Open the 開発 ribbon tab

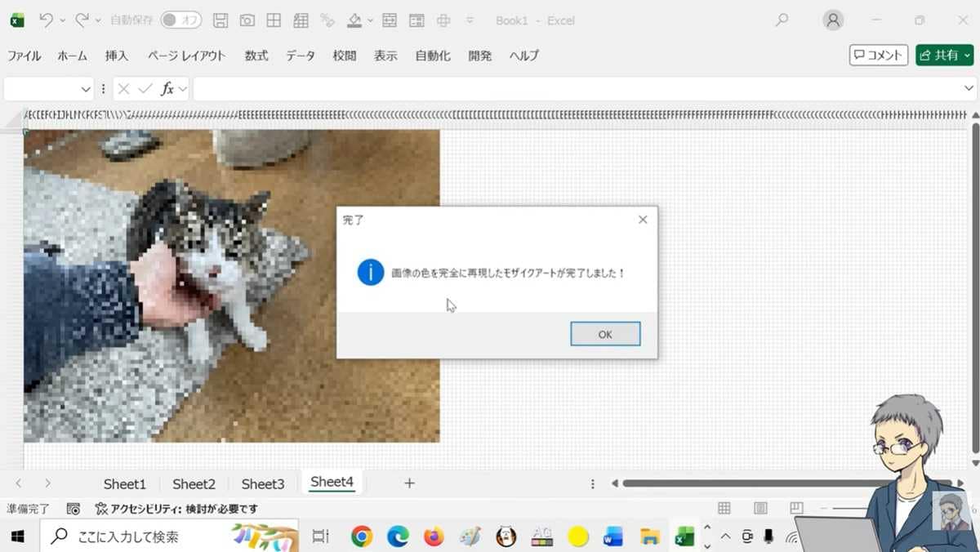480,56
